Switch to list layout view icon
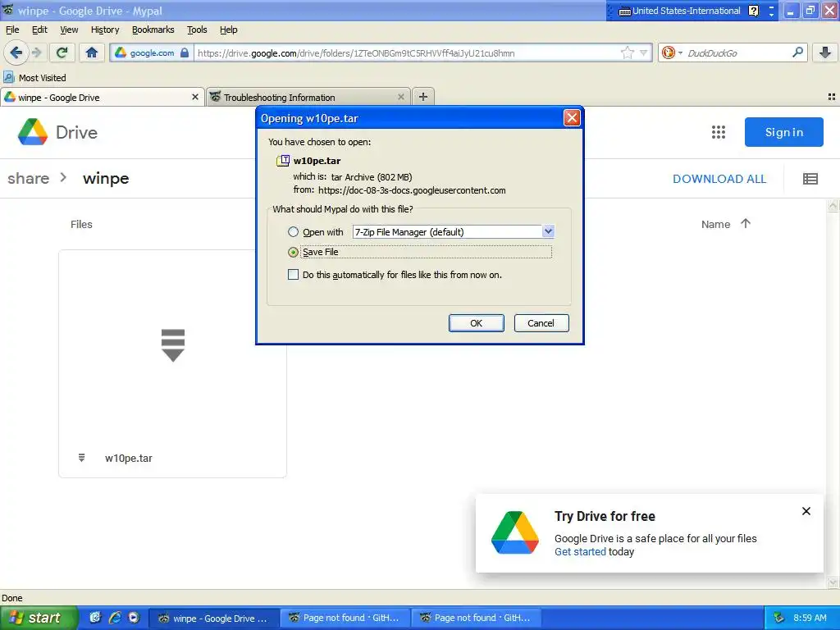This screenshot has height=630, width=840. pyautogui.click(x=810, y=179)
